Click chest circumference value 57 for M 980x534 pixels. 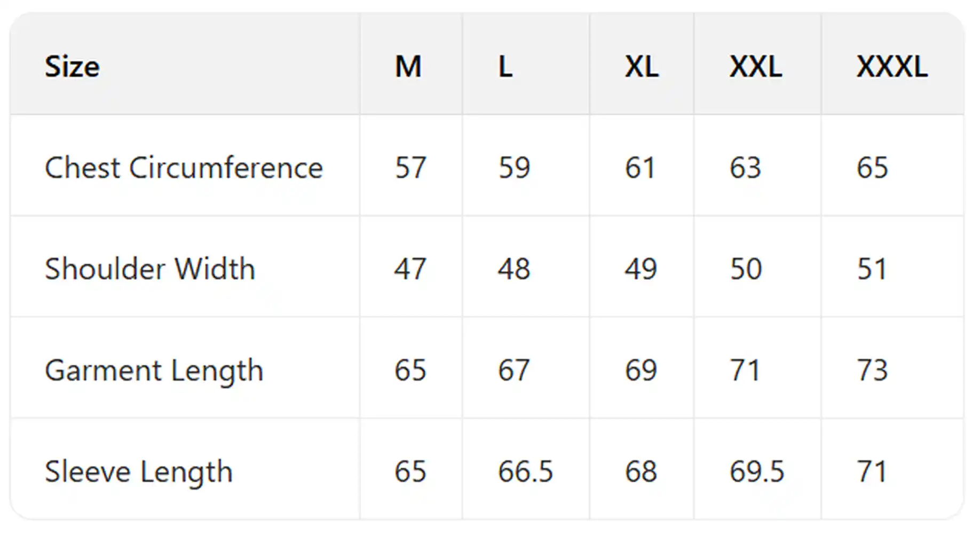pos(410,168)
